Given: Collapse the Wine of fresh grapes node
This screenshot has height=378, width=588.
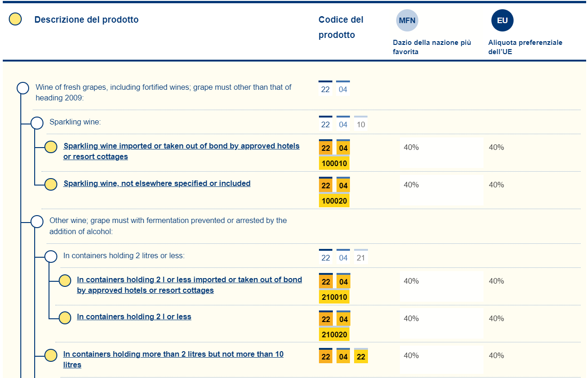Looking at the screenshot, I should [x=23, y=88].
